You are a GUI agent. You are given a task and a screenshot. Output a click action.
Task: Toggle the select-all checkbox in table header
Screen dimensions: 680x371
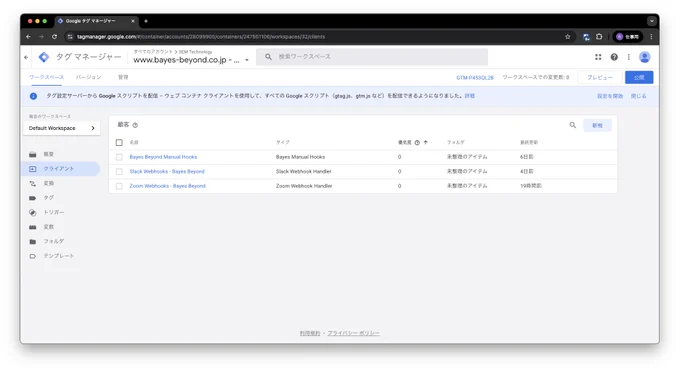point(119,142)
